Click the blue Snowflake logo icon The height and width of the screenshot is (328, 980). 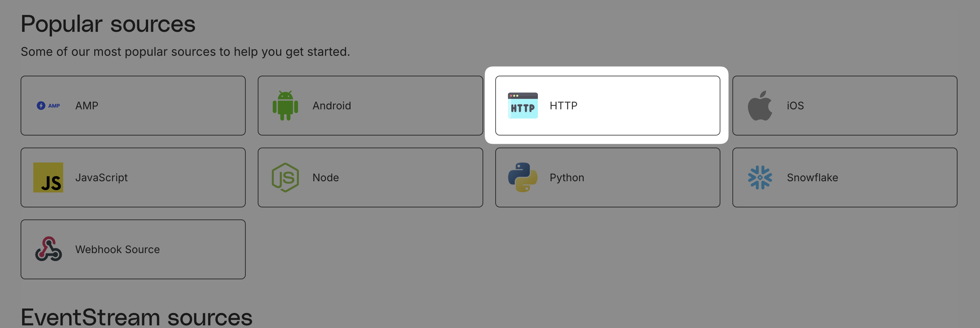(760, 177)
